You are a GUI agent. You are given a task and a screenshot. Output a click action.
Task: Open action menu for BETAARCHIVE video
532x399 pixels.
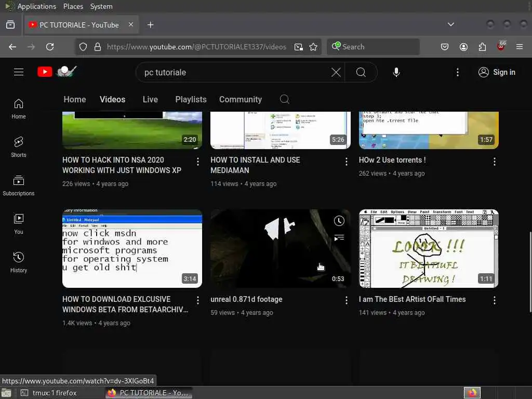point(198,300)
